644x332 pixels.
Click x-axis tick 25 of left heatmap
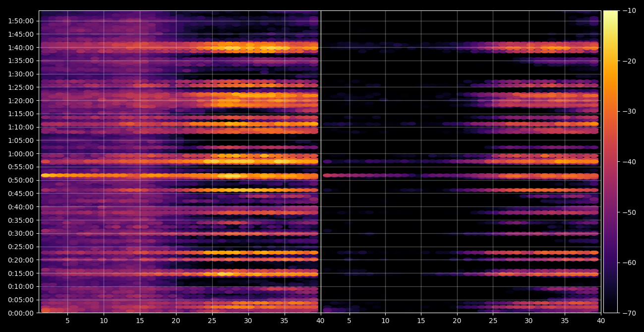point(212,321)
